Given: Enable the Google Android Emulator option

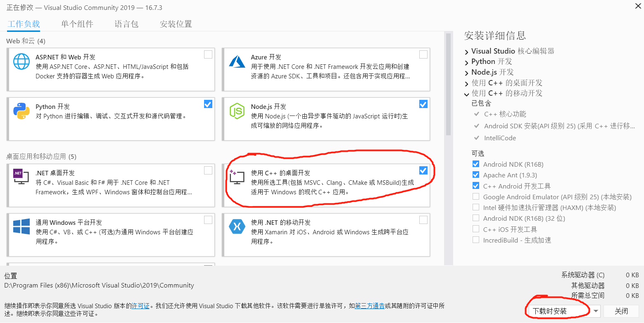Looking at the screenshot, I should click(476, 196).
